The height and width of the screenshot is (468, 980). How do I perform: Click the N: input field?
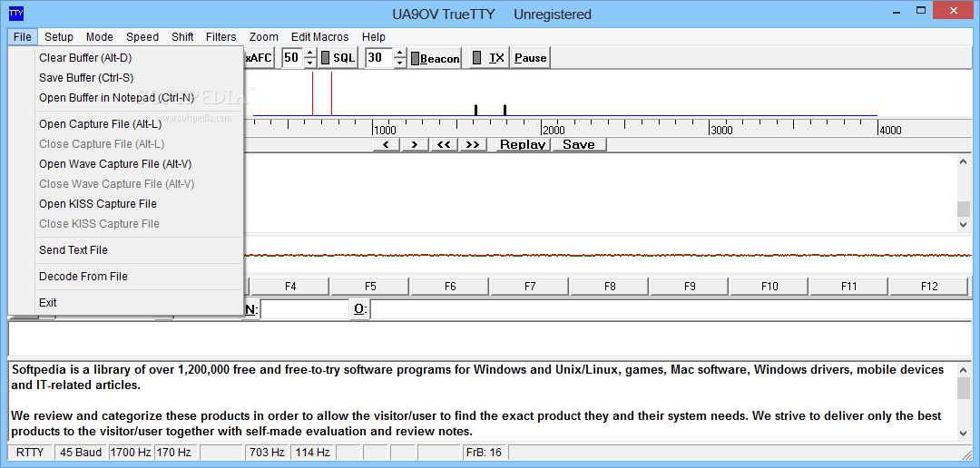304,309
